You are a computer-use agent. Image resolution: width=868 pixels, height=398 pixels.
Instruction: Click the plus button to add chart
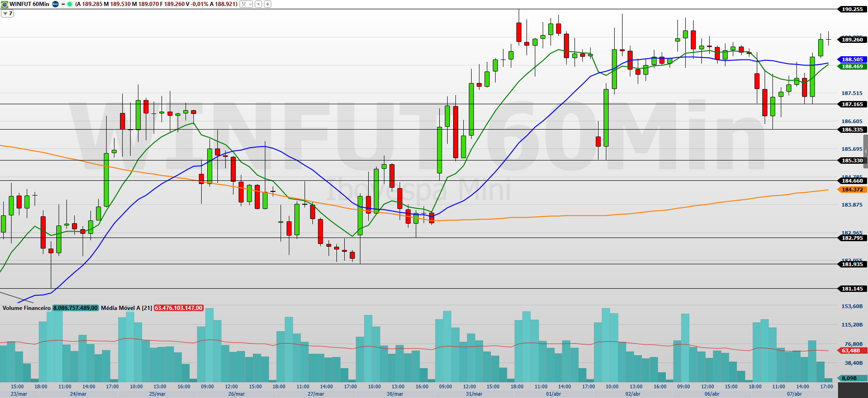(268, 4)
